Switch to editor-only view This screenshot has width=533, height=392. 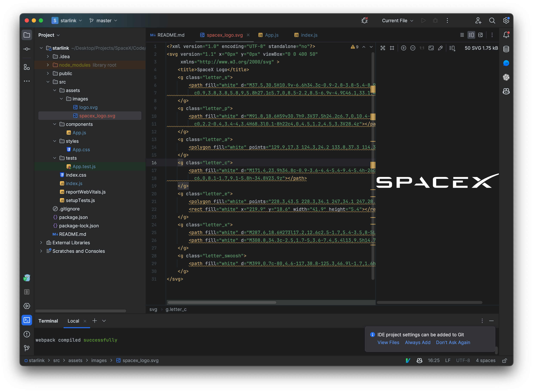pyautogui.click(x=462, y=35)
